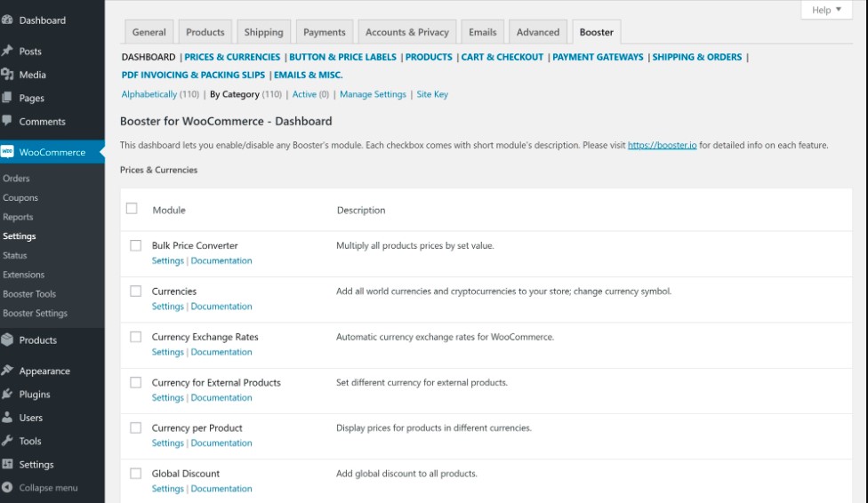
Task: Click the Pages icon in sidebar
Action: (6, 98)
